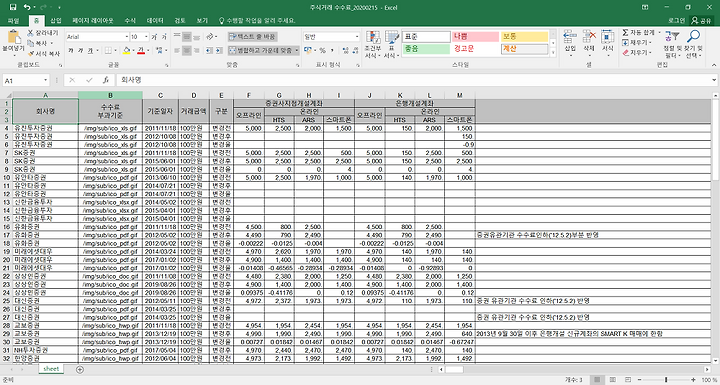This screenshot has height=385, width=720.
Task: Click the Sign in (로그인) link
Action: (x=676, y=21)
